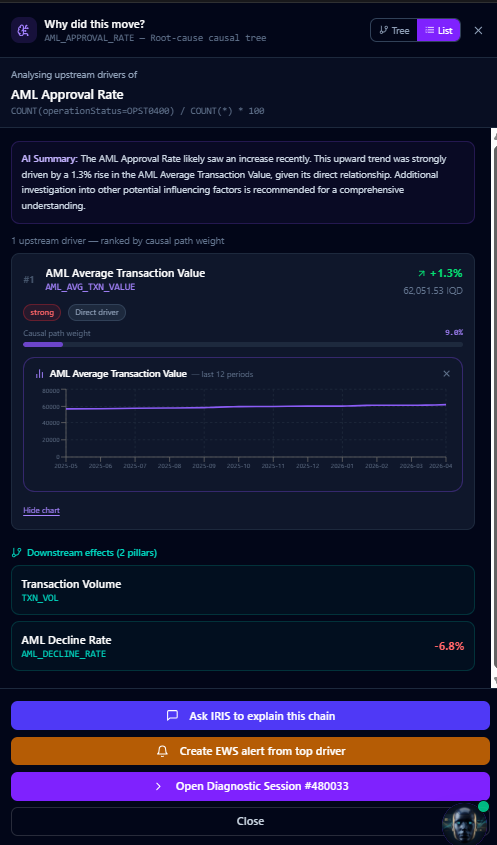Click the causal path weight progress bar
Viewport: 497px width, 845px height.
tap(243, 344)
